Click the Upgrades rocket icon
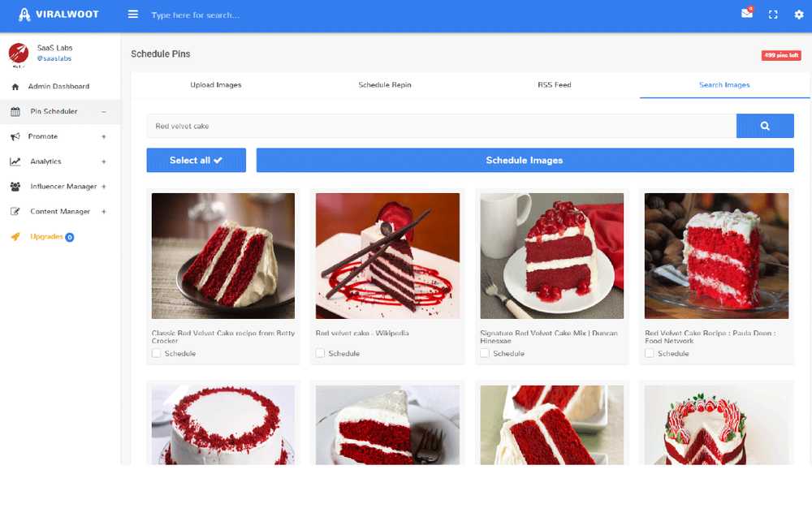Viewport: 812px width, 517px height. coord(15,237)
